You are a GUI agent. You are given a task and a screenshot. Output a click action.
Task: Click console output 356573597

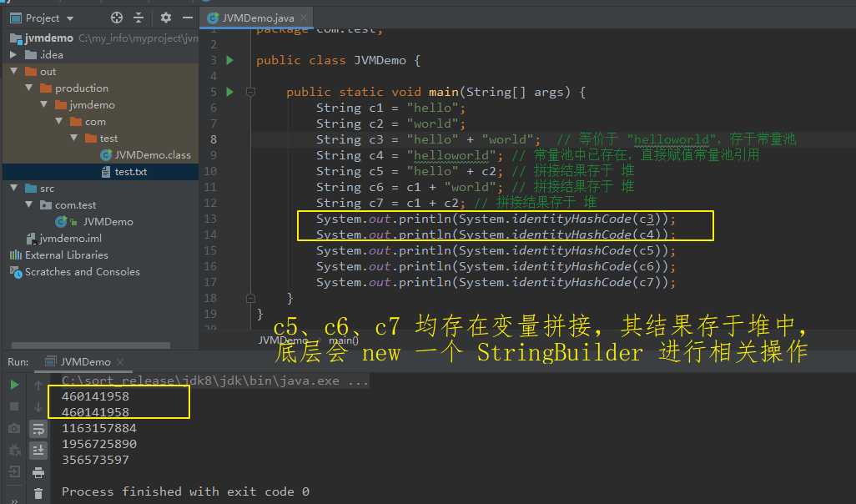[x=96, y=460]
